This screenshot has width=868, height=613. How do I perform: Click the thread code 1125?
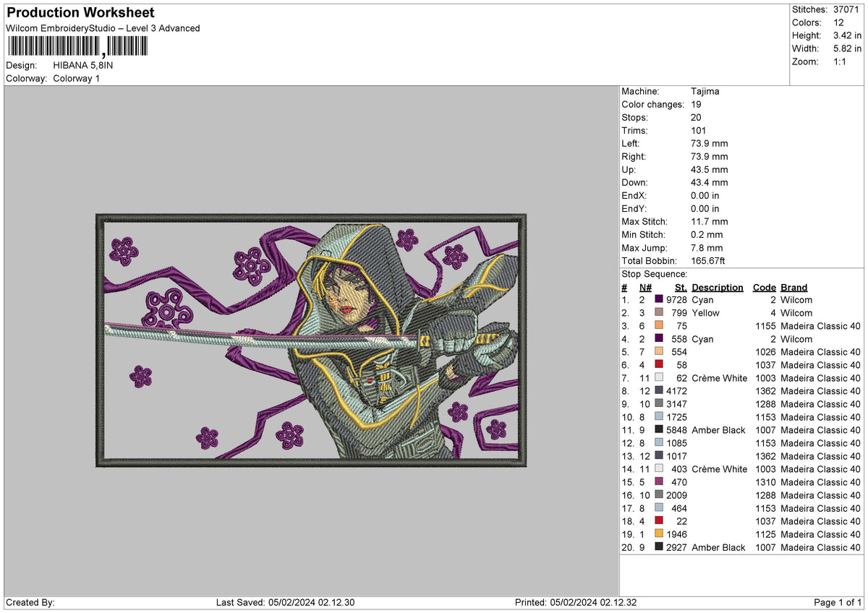(765, 533)
